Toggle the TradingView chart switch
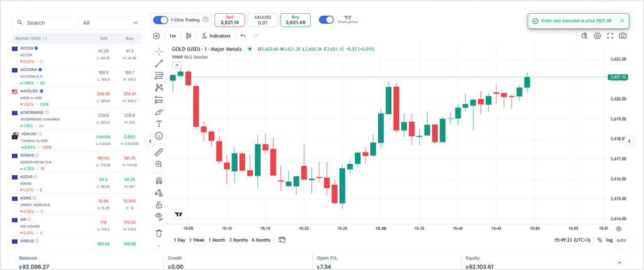The width and height of the screenshot is (644, 270). pos(326,20)
